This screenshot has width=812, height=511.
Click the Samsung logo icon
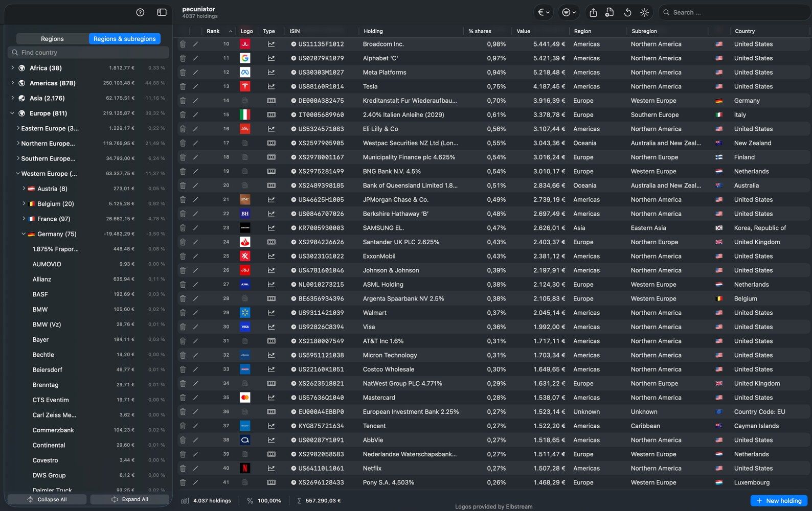click(245, 228)
